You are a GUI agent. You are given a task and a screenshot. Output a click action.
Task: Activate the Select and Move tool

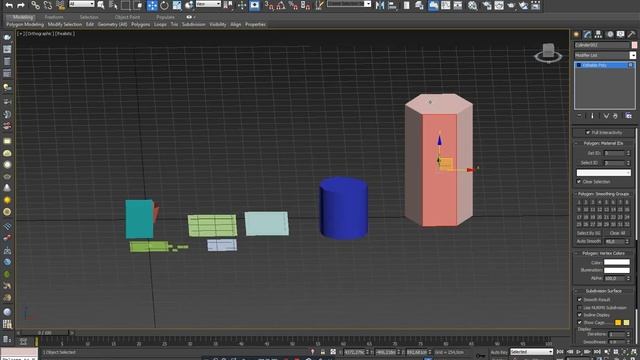pyautogui.click(x=152, y=5)
